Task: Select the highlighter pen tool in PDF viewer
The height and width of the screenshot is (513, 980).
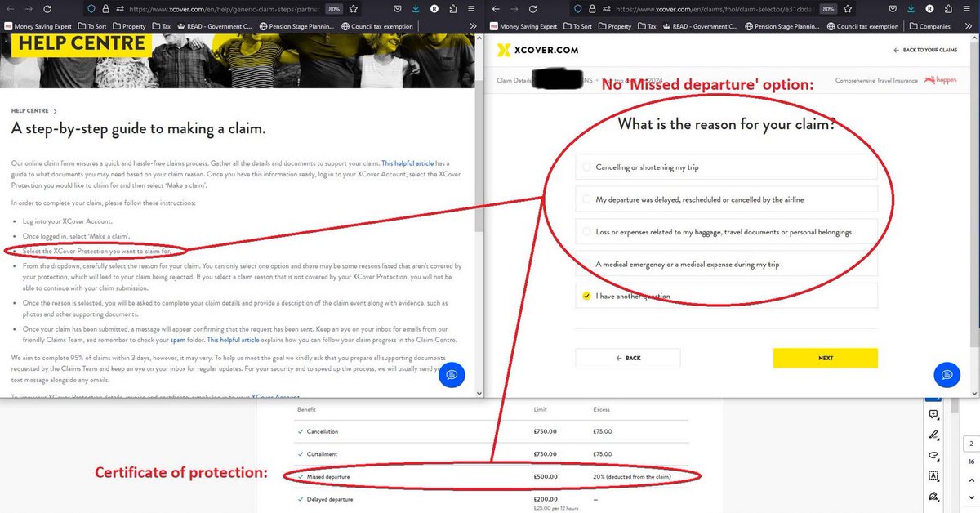Action: (x=933, y=434)
